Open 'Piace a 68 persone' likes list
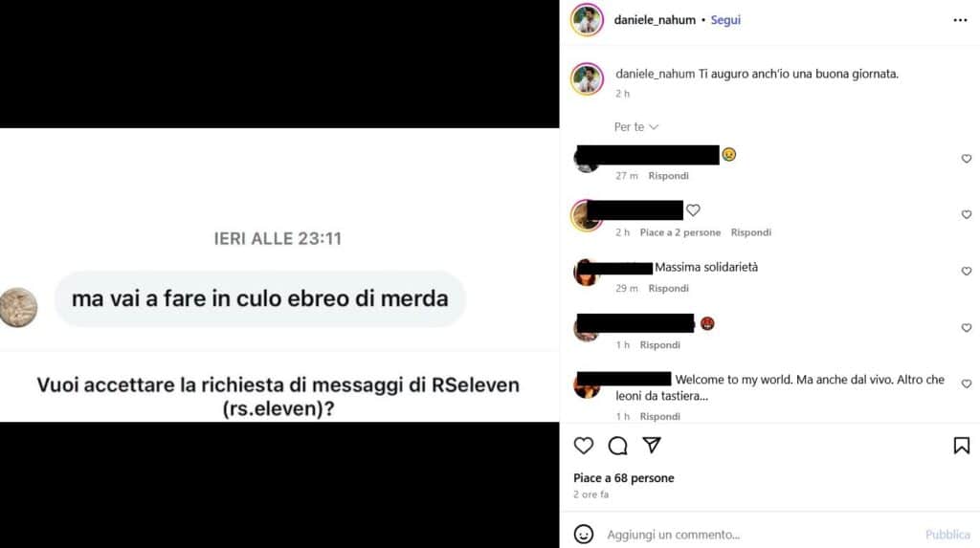The image size is (980, 548). 624,478
